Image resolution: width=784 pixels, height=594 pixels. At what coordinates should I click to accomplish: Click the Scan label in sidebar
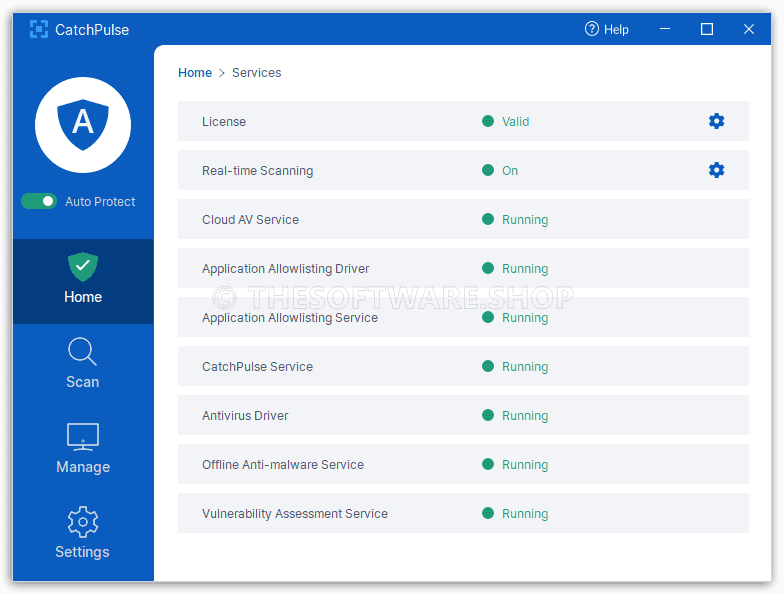pos(82,382)
